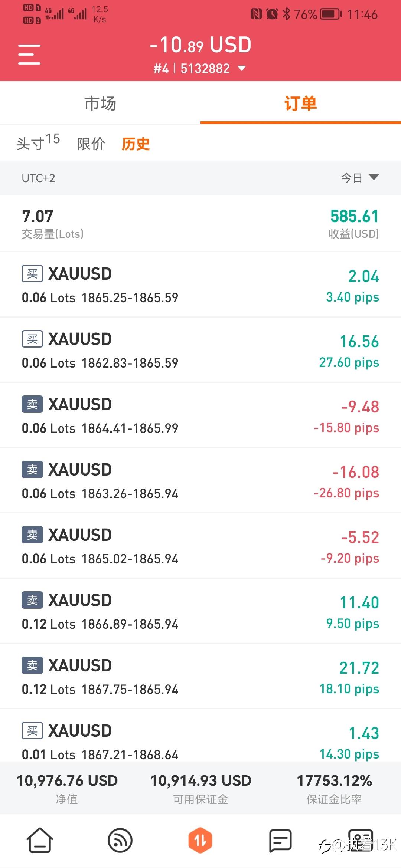Switch to 头寸 positions sub-tab
This screenshot has height=868, width=401.
[x=38, y=143]
